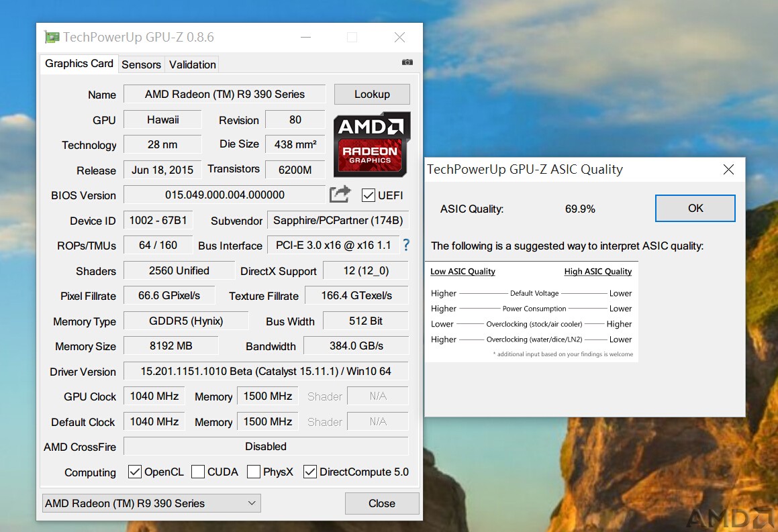This screenshot has height=532, width=778.
Task: Toggle the UEFI checkbox
Action: (x=368, y=195)
